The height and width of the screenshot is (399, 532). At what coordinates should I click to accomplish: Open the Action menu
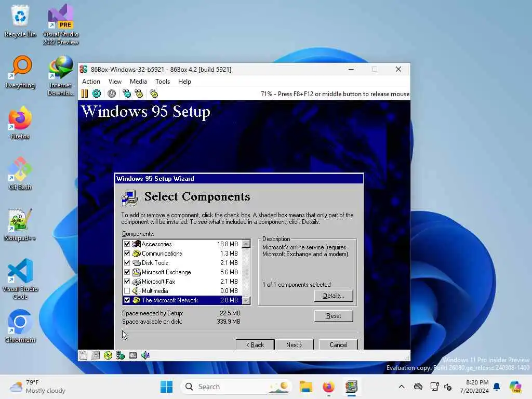(91, 82)
